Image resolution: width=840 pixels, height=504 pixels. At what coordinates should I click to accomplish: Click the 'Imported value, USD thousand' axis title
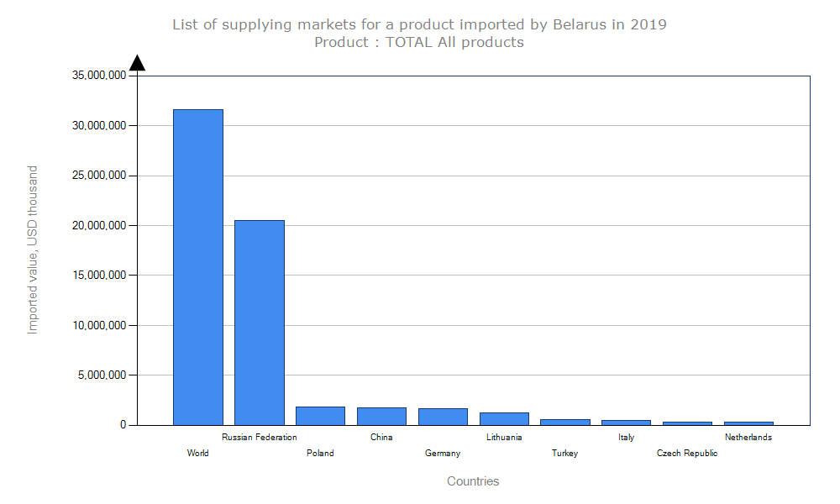tap(33, 249)
